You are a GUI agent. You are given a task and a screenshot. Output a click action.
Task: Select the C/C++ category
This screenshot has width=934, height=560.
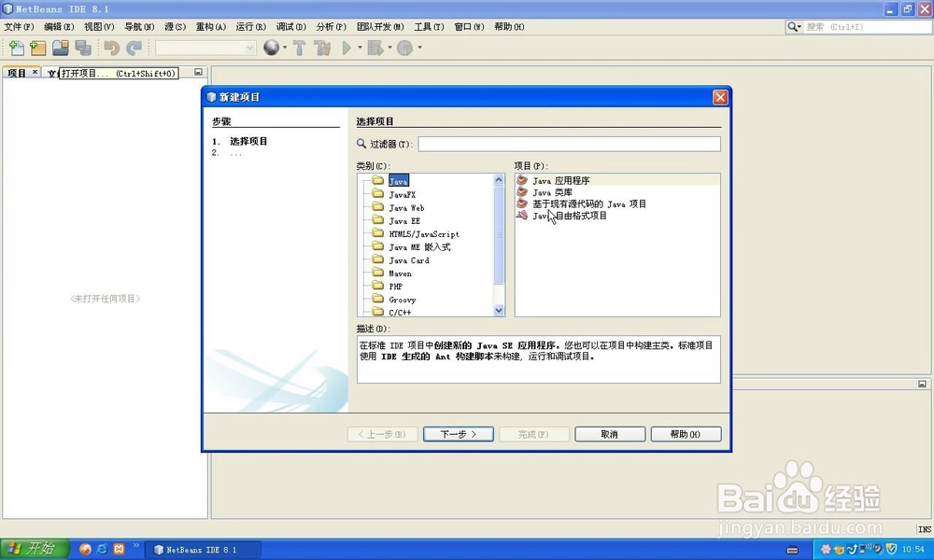[x=400, y=312]
